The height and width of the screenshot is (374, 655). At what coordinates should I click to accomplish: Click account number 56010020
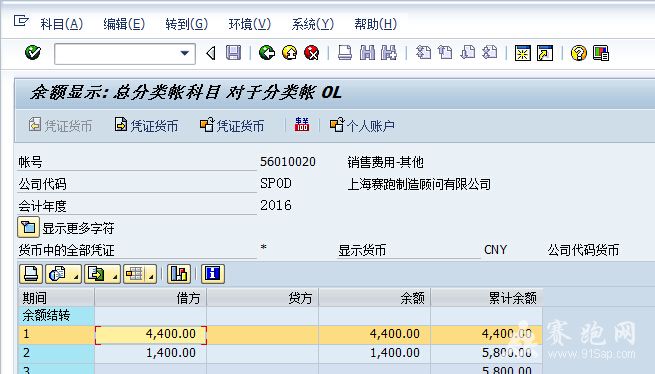coord(288,162)
